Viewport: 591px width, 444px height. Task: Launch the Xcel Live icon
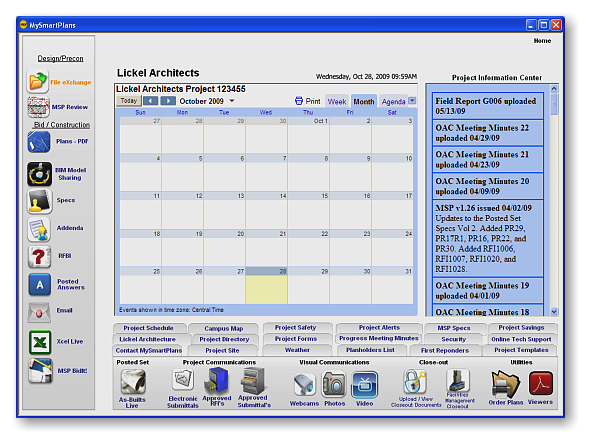[40, 342]
